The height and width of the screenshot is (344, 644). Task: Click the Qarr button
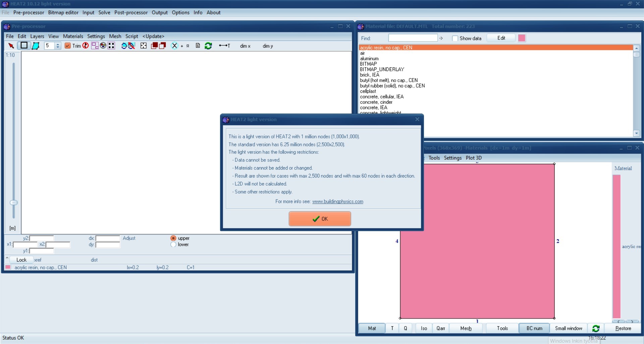pos(441,328)
